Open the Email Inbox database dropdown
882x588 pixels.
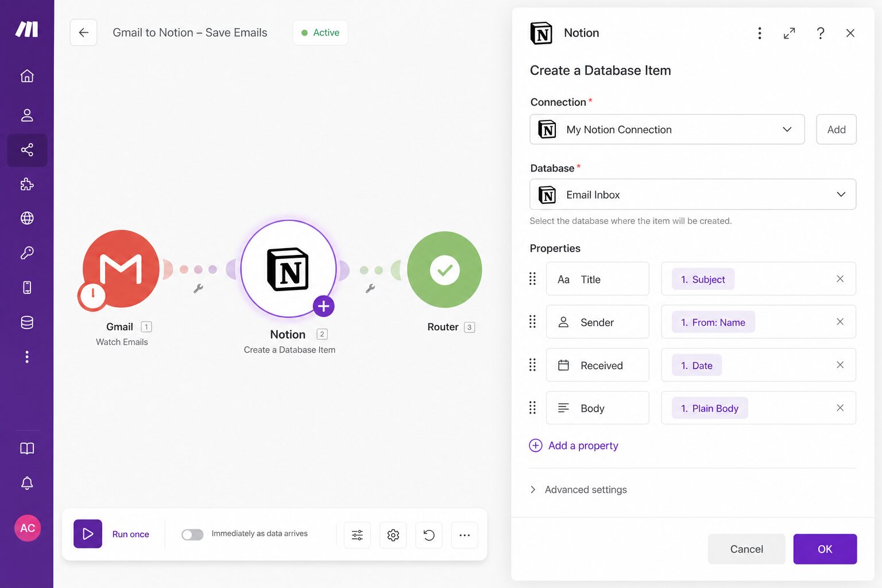click(x=693, y=195)
